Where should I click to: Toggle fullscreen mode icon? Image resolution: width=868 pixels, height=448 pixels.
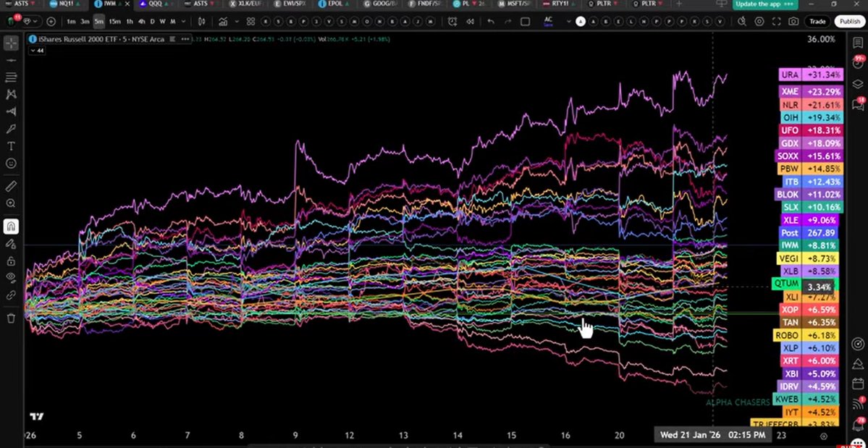point(777,22)
